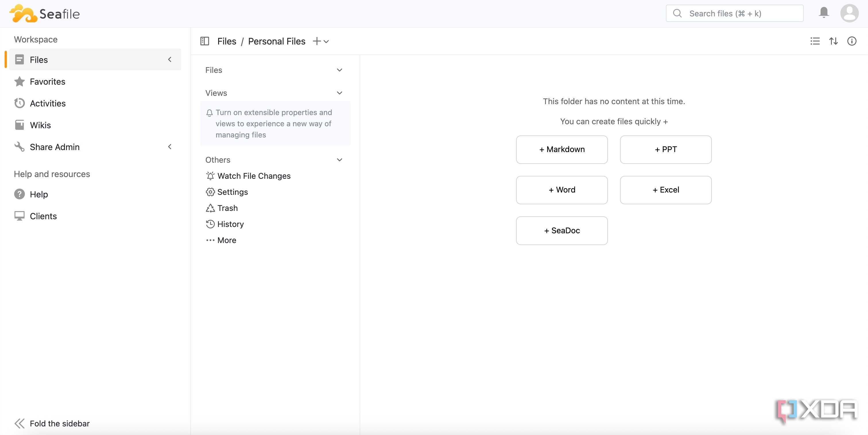Click the Settings gear icon

click(210, 192)
